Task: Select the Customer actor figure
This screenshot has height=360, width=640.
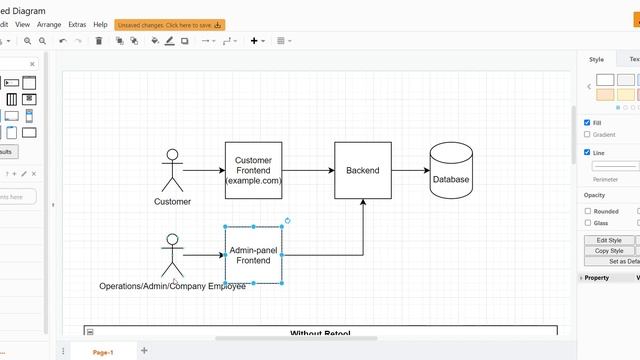Action: [x=172, y=170]
